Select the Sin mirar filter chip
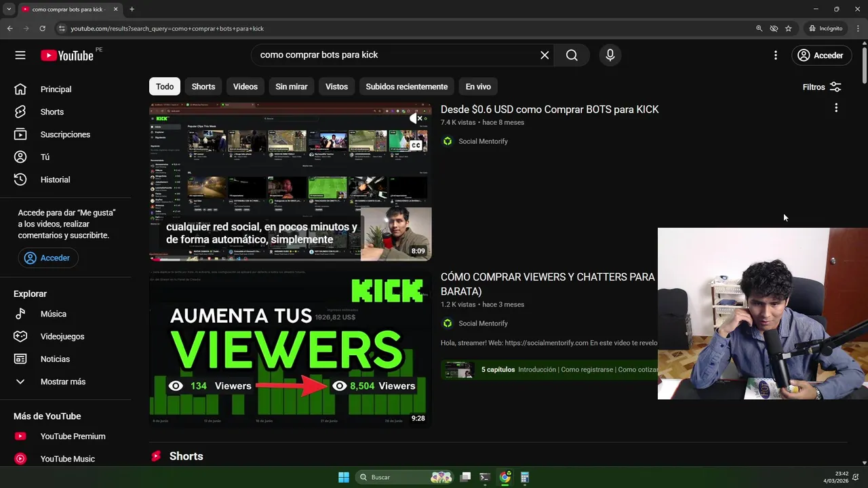The height and width of the screenshot is (488, 868). (292, 87)
